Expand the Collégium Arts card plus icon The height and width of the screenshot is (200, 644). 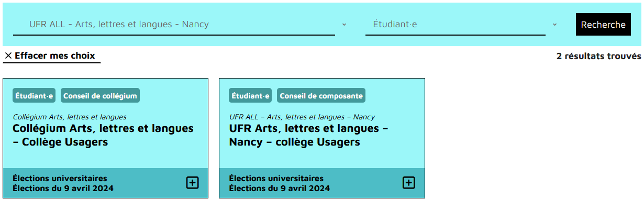(x=193, y=183)
